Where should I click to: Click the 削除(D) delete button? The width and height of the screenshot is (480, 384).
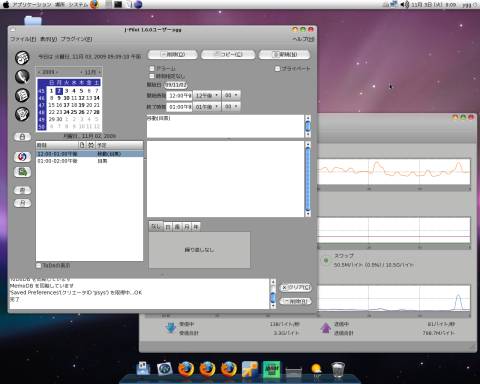click(172, 54)
